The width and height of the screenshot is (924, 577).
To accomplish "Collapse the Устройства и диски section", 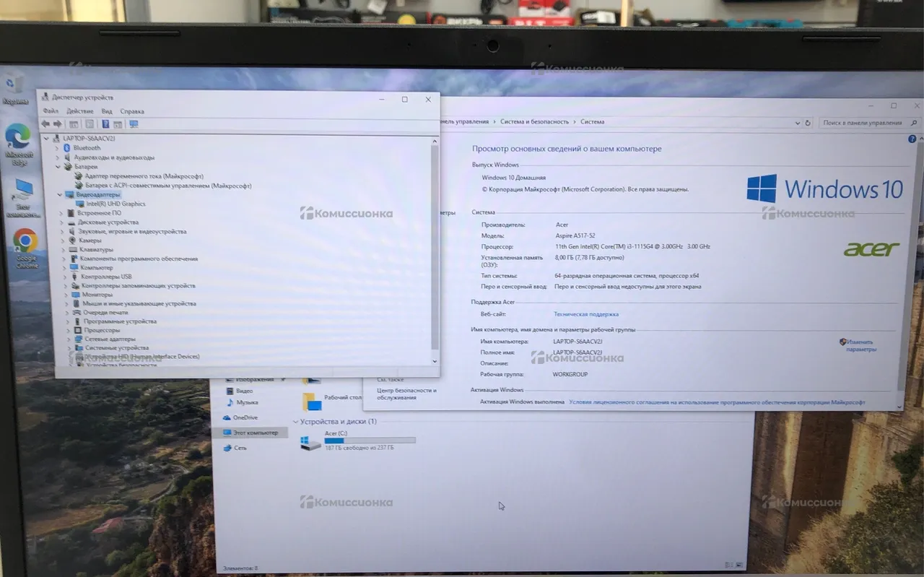I will coord(295,422).
